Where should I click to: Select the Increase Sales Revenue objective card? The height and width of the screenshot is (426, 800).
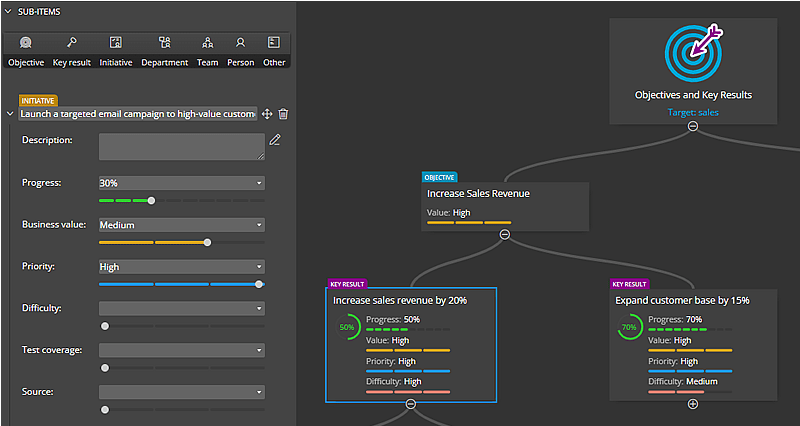[x=505, y=207]
